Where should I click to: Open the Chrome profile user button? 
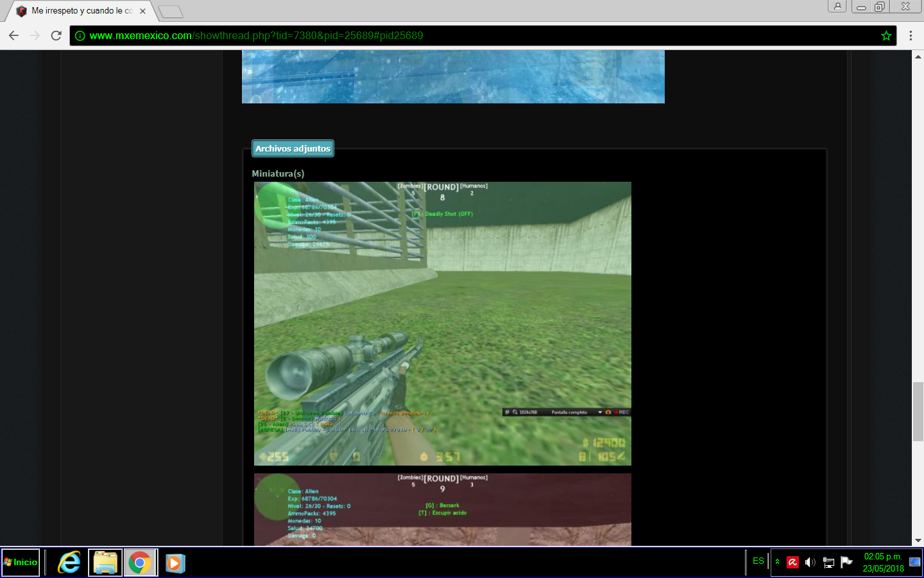click(837, 6)
